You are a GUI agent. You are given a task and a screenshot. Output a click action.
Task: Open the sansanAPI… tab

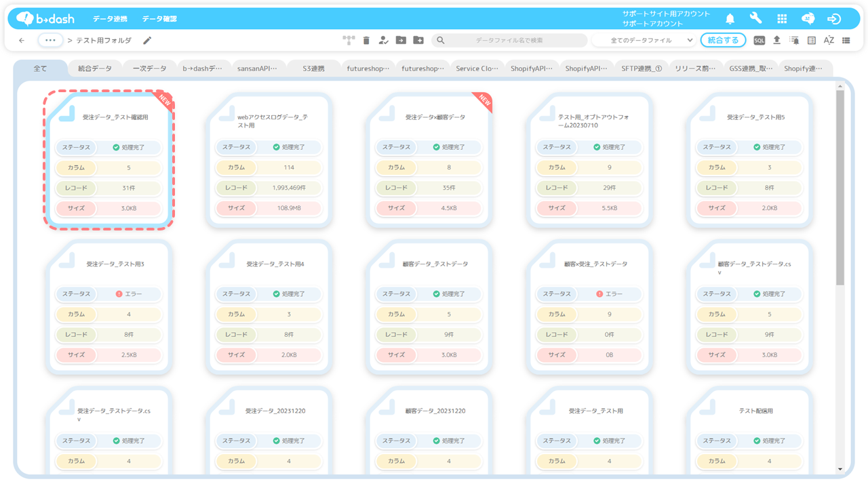[x=258, y=68]
